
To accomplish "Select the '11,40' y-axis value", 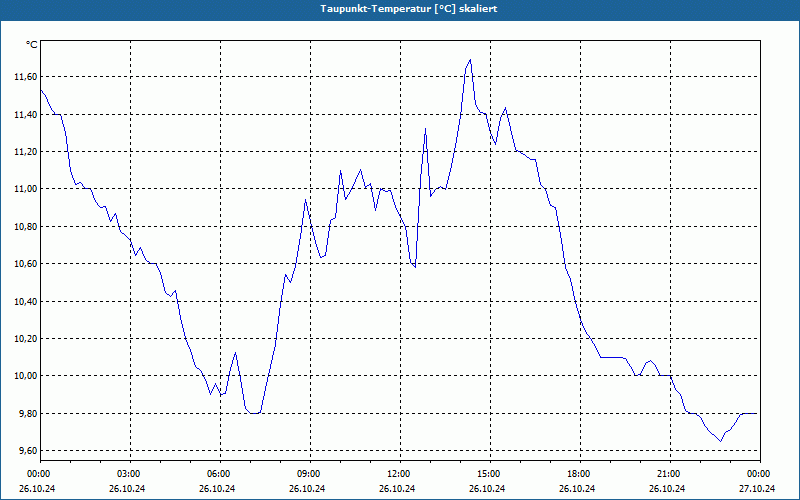I will coord(25,115).
